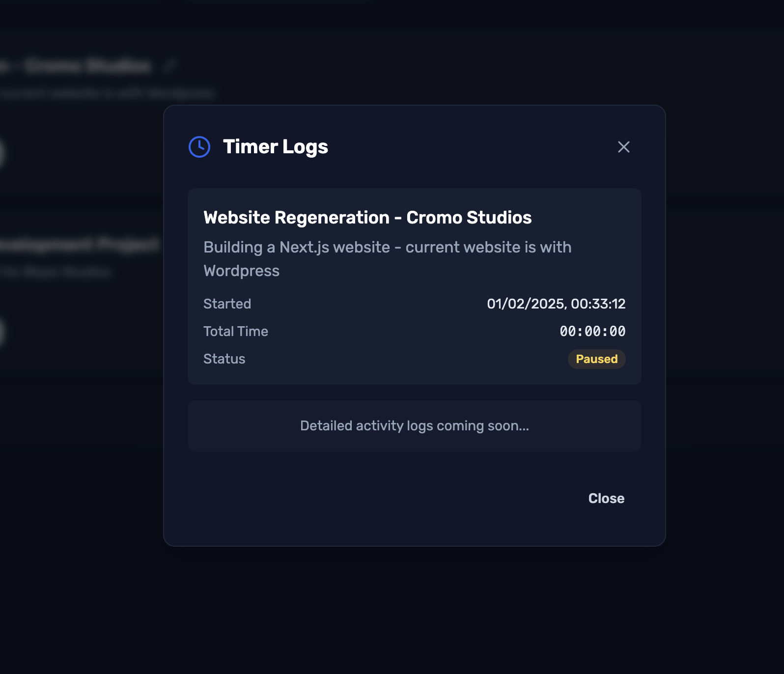The height and width of the screenshot is (674, 784).
Task: Click the blurred pencil edit icon behind dialog
Action: coord(170,65)
